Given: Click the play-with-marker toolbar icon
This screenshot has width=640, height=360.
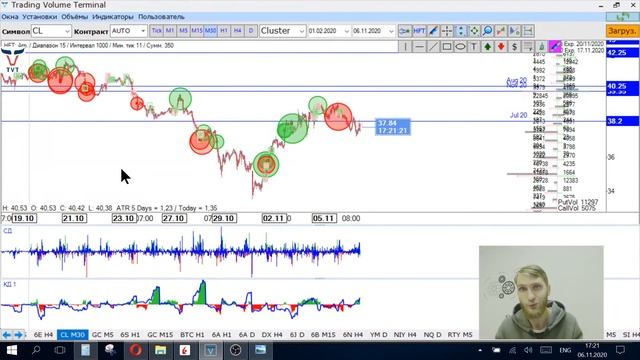Looking at the screenshot, I should click(x=515, y=31).
